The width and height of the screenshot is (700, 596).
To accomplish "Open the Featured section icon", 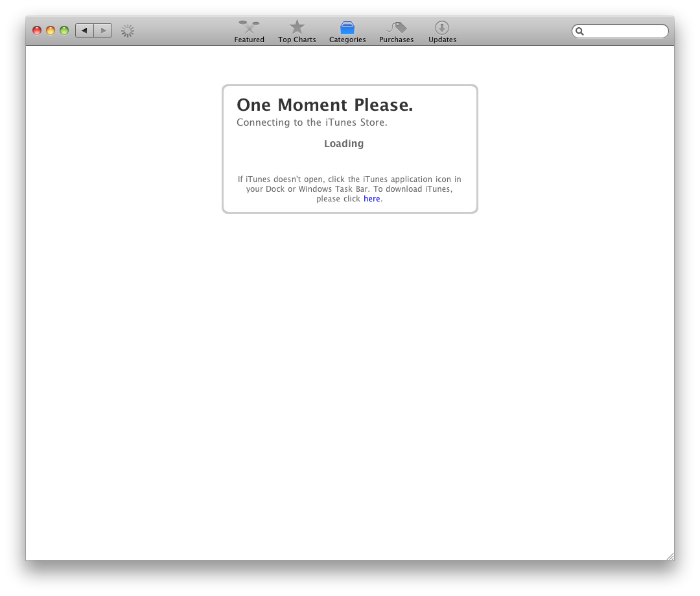I will click(x=249, y=27).
